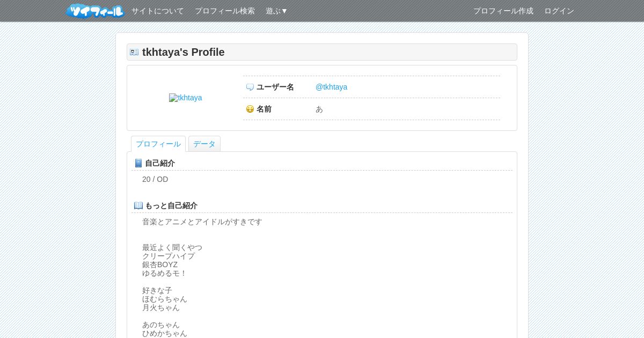Open the @tkhtaya Twitter username link
This screenshot has width=644, height=338.
(331, 87)
